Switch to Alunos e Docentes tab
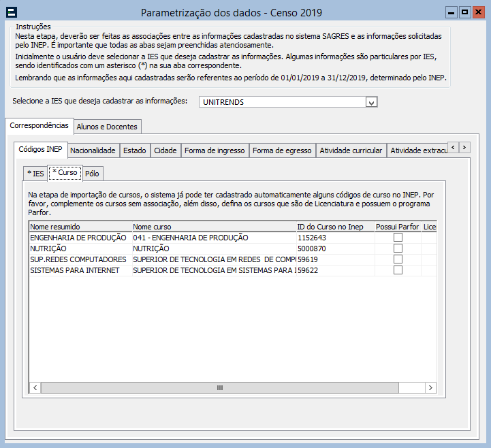Image resolution: width=491 pixels, height=448 pixels. pyautogui.click(x=107, y=127)
